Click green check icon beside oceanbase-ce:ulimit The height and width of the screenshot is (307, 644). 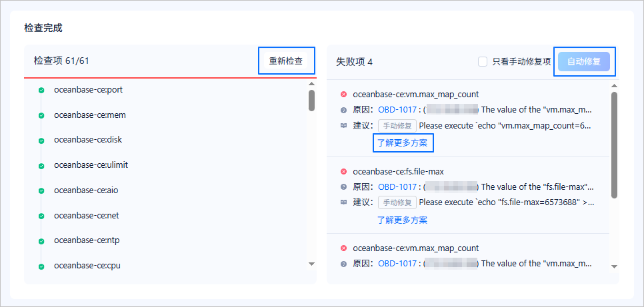tap(41, 166)
